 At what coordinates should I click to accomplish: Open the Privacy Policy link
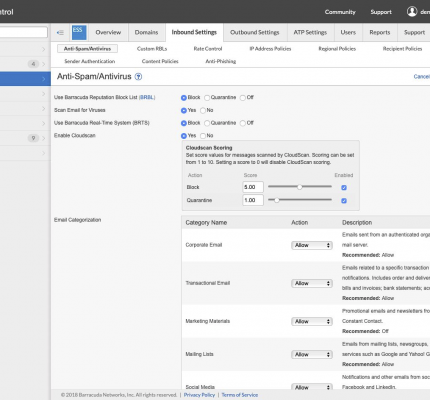199,395
